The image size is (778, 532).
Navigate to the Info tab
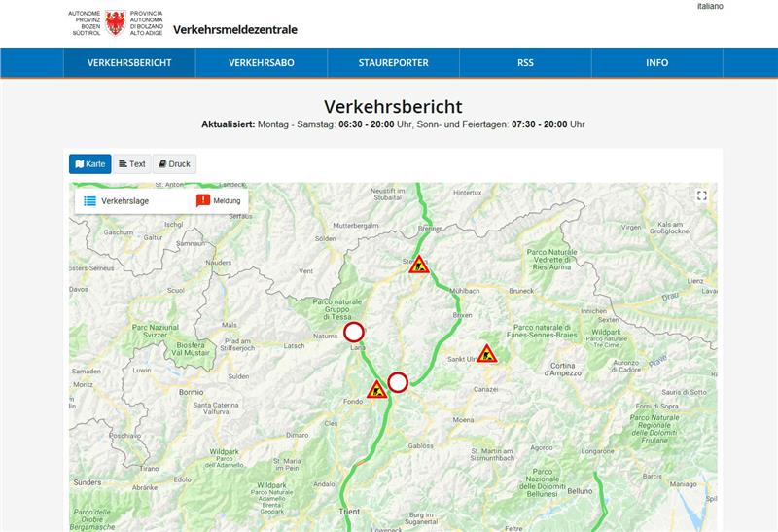pyautogui.click(x=656, y=63)
